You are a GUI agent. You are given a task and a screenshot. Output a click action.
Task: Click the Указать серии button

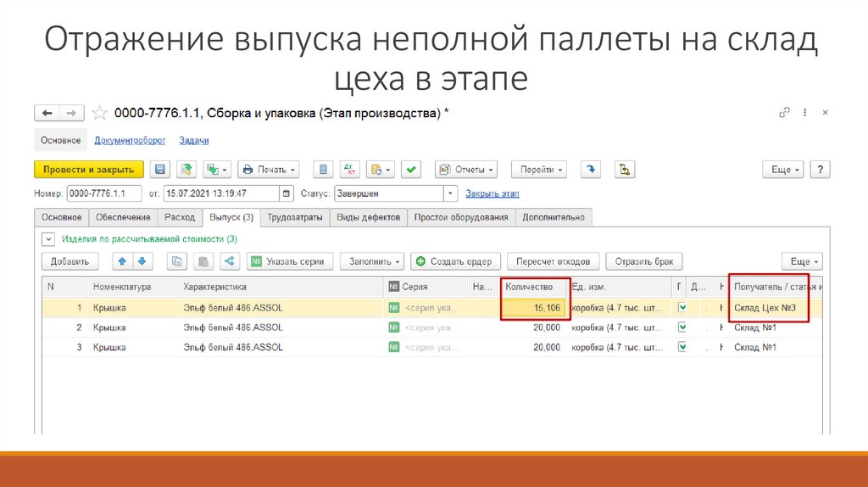point(290,261)
